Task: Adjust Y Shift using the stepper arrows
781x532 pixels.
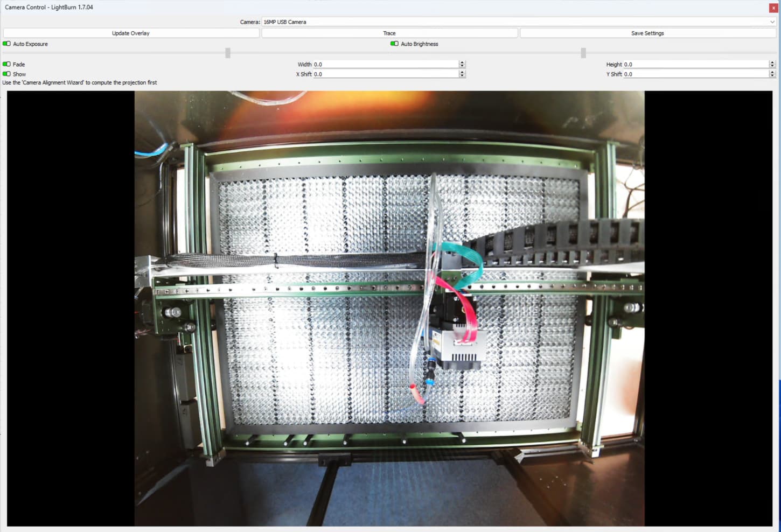Action: pyautogui.click(x=772, y=74)
